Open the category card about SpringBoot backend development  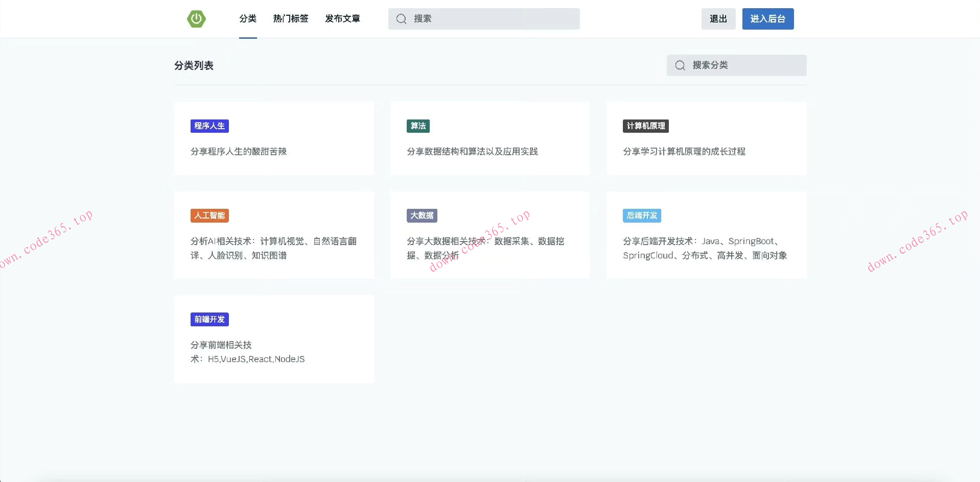(706, 235)
